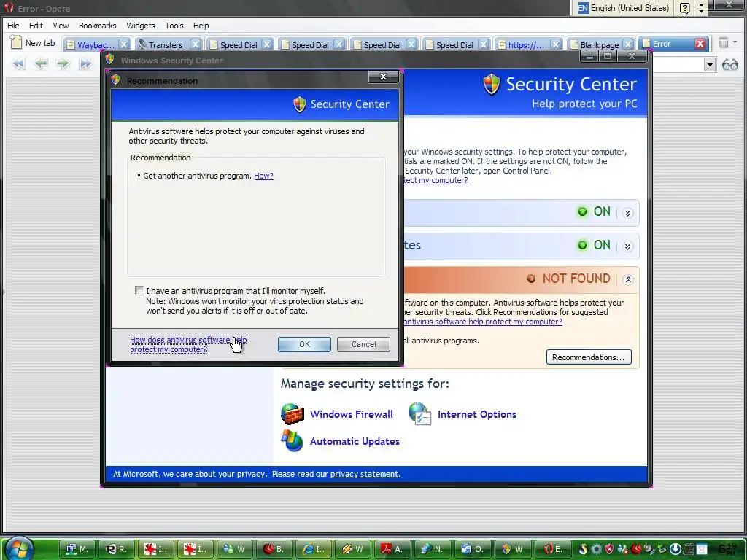This screenshot has height=560, width=747.
Task: Open 'How does antivirus software help' link in dialog
Action: 189,344
